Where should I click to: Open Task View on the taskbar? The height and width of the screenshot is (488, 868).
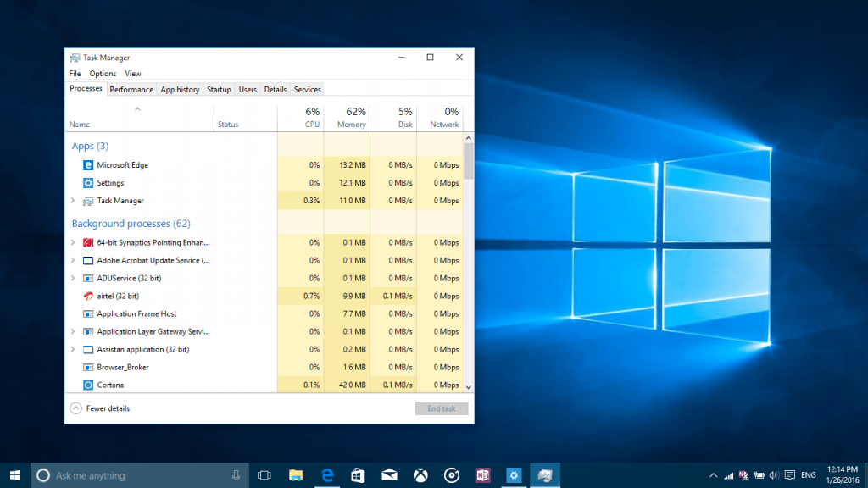[264, 475]
